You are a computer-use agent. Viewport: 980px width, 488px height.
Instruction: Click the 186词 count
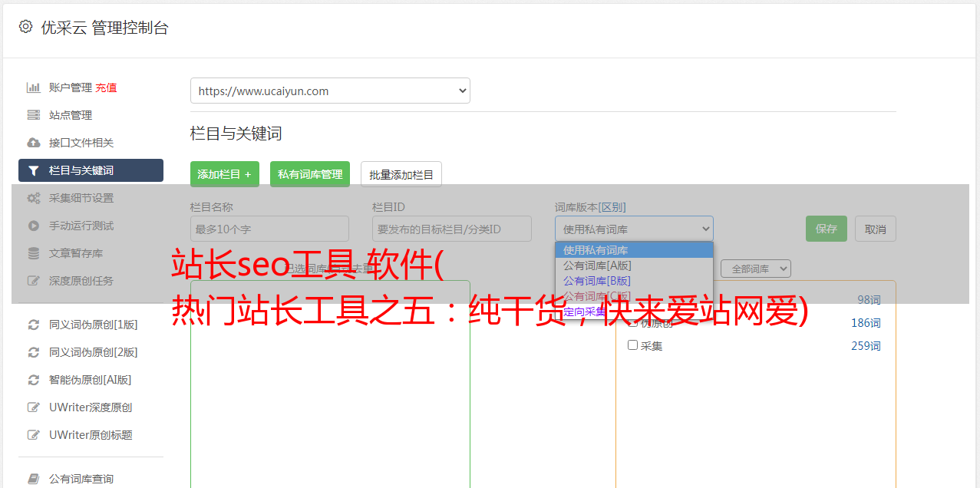pos(866,323)
